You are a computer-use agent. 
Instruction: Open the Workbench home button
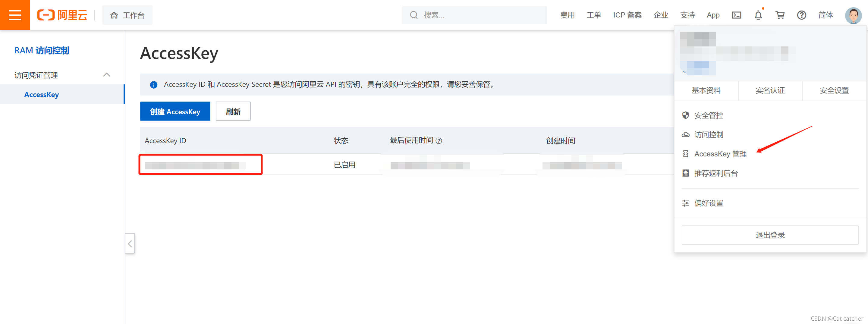127,15
